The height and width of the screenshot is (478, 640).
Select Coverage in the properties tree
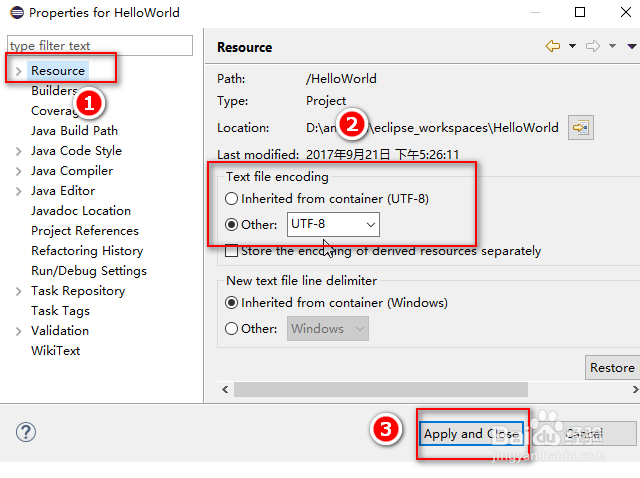[55, 111]
